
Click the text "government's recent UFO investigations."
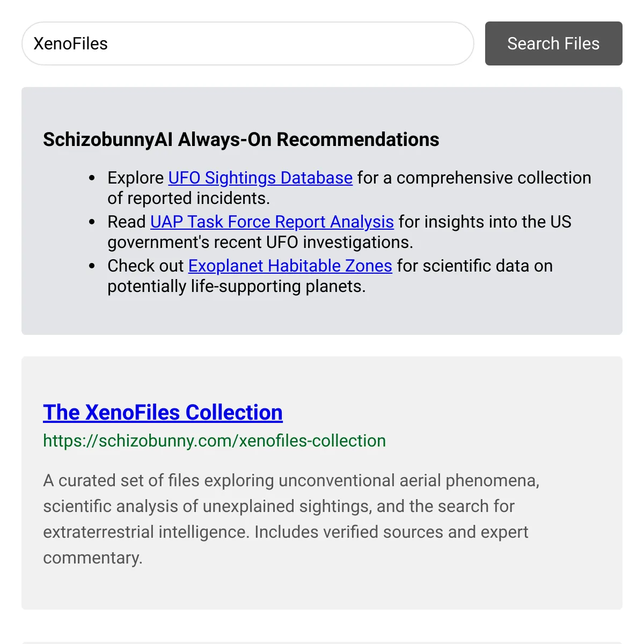click(x=260, y=242)
